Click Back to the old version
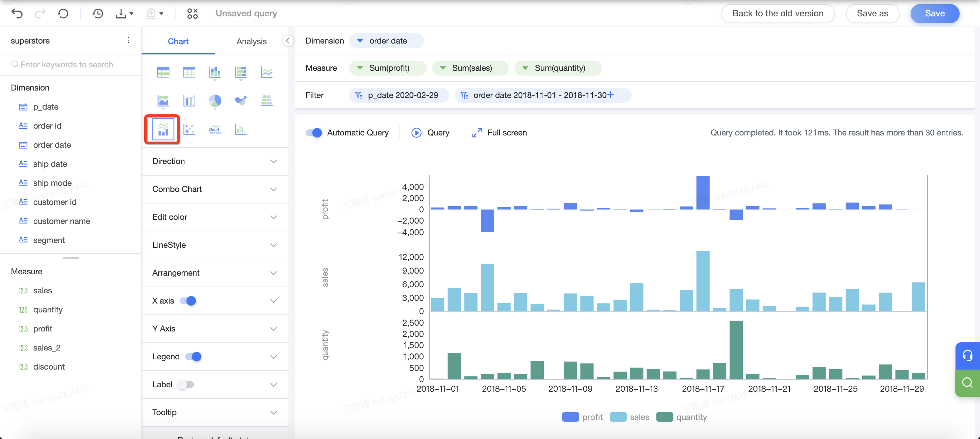The width and height of the screenshot is (980, 439). (778, 13)
